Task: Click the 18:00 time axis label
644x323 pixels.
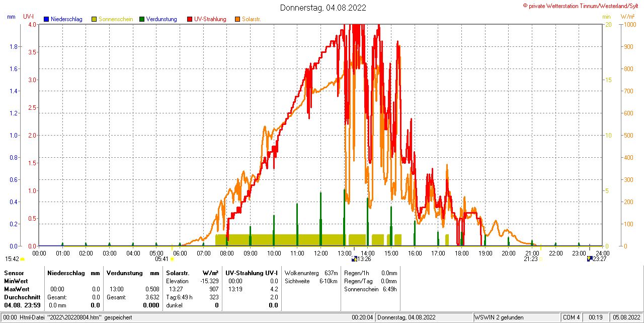Action: [x=462, y=253]
